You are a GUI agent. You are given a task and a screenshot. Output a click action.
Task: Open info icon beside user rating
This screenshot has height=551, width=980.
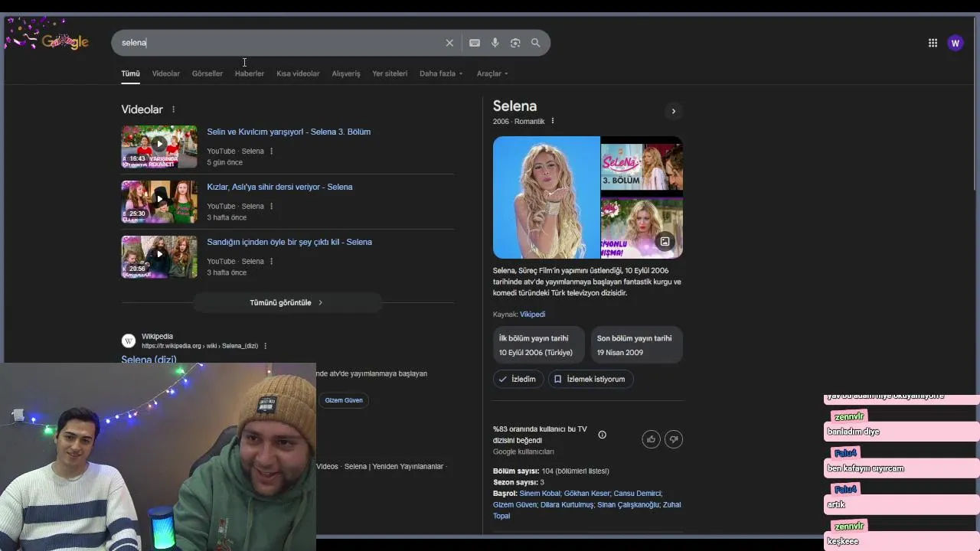(x=602, y=435)
